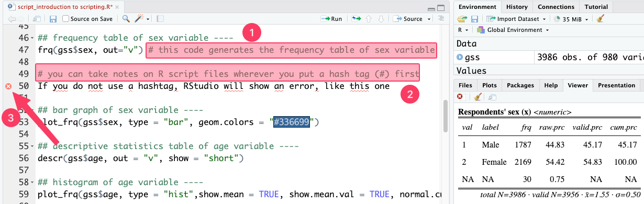
Task: Remove current viewer item red X
Action: (460, 97)
